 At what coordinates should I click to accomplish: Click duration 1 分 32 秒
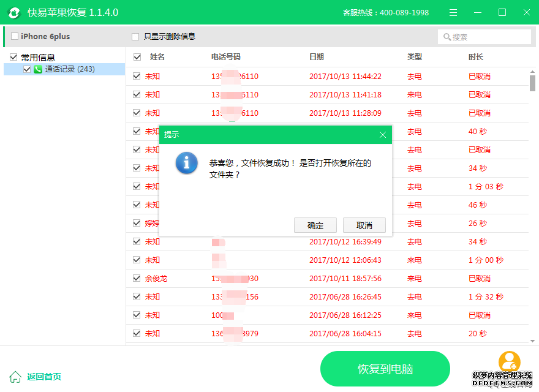(486, 296)
